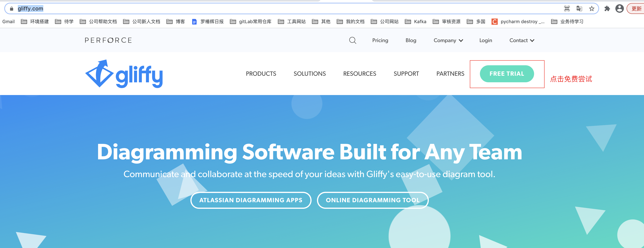Open the PRODUCTS menu
644x248 pixels.
point(261,74)
